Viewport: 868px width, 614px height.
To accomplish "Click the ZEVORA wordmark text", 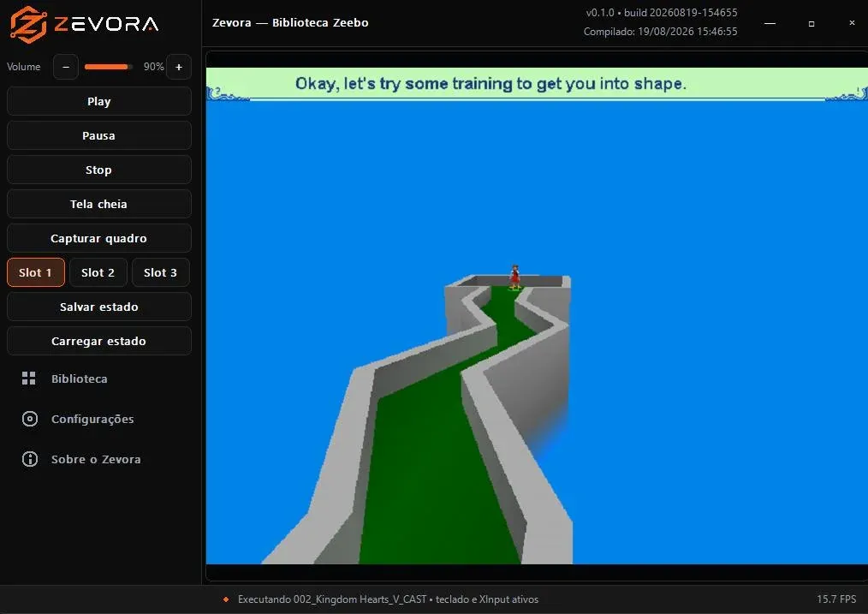I will coord(106,24).
